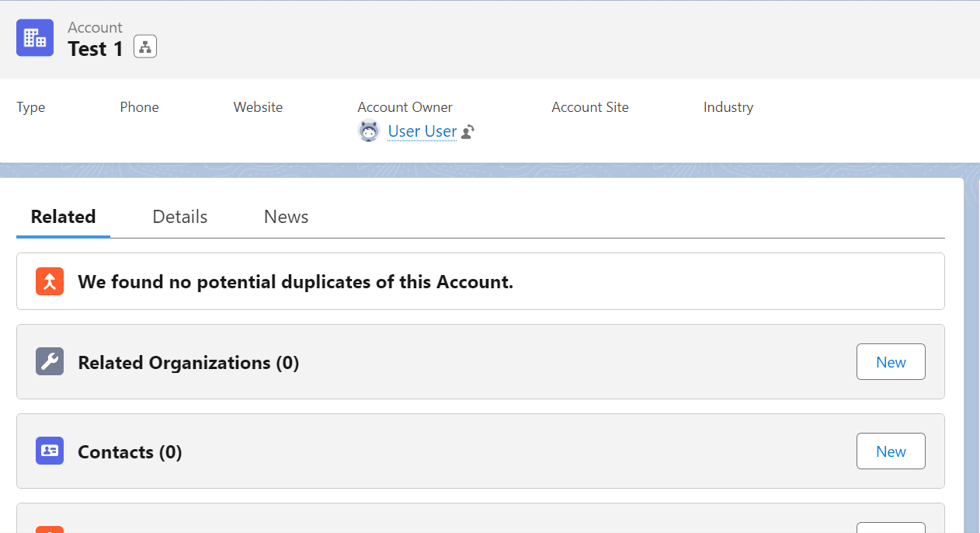The height and width of the screenshot is (533, 980).
Task: Click the Account Owner avatar image
Action: 369,131
